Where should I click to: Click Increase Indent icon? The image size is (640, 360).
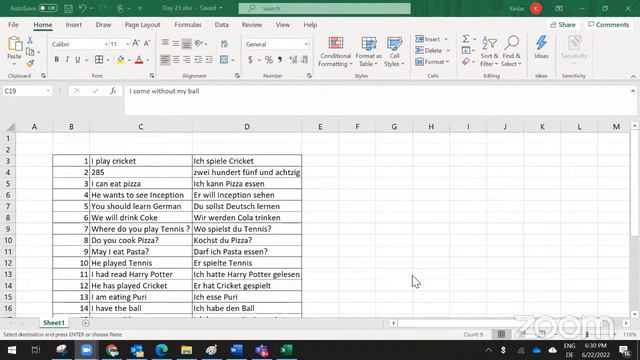209,60
